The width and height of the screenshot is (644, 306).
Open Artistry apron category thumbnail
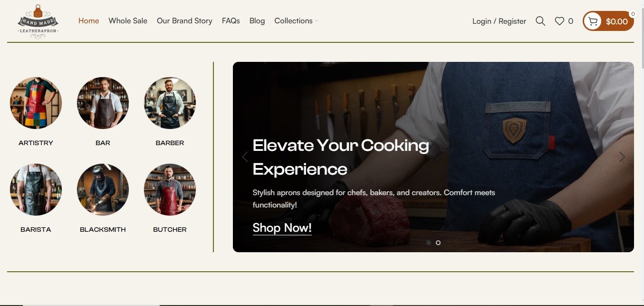pyautogui.click(x=36, y=103)
